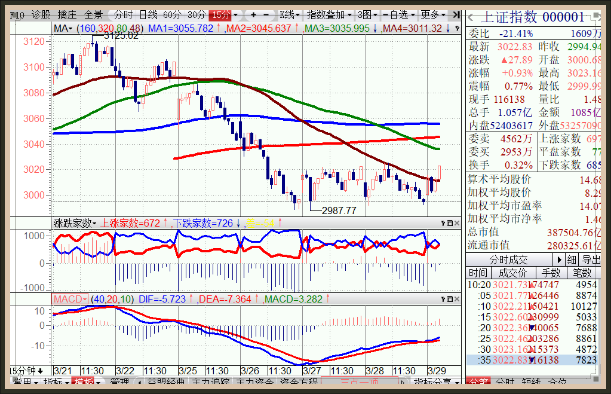The width and height of the screenshot is (611, 394).
Task: Select the :30 3023.16 trade row
Action: [532, 349]
